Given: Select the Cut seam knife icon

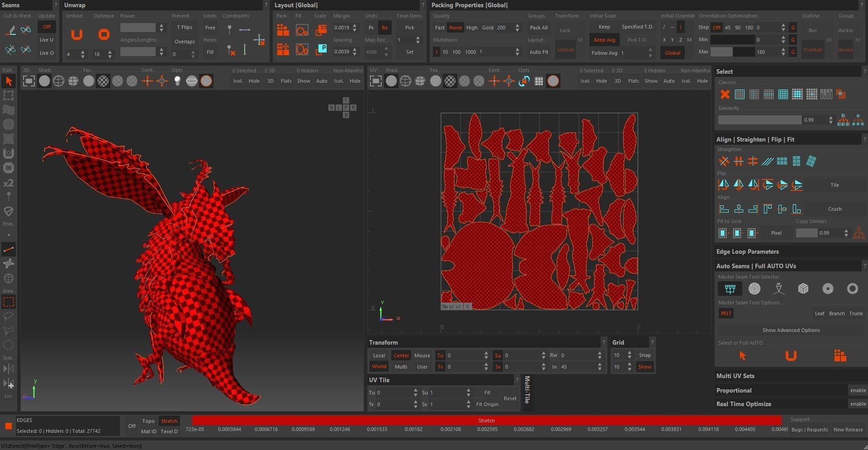Looking at the screenshot, I should 10,30.
